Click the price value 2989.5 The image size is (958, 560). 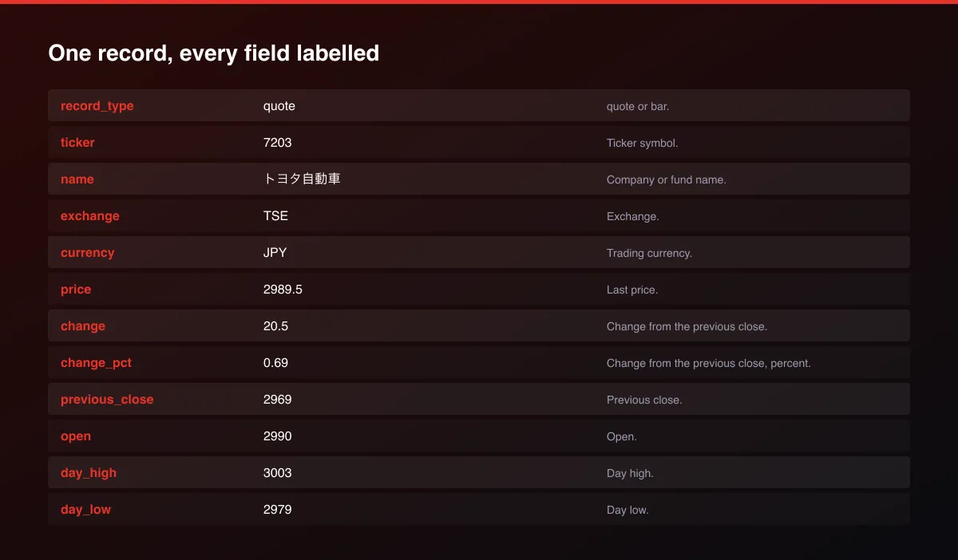283,290
